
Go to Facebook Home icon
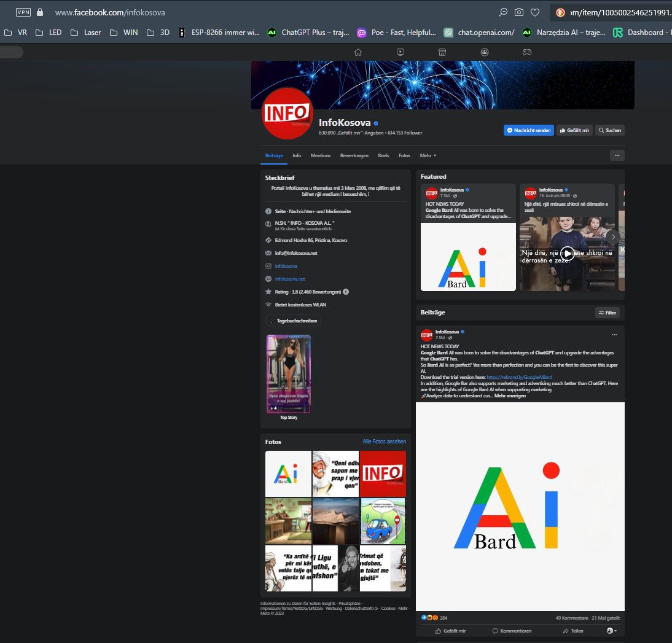click(x=358, y=52)
